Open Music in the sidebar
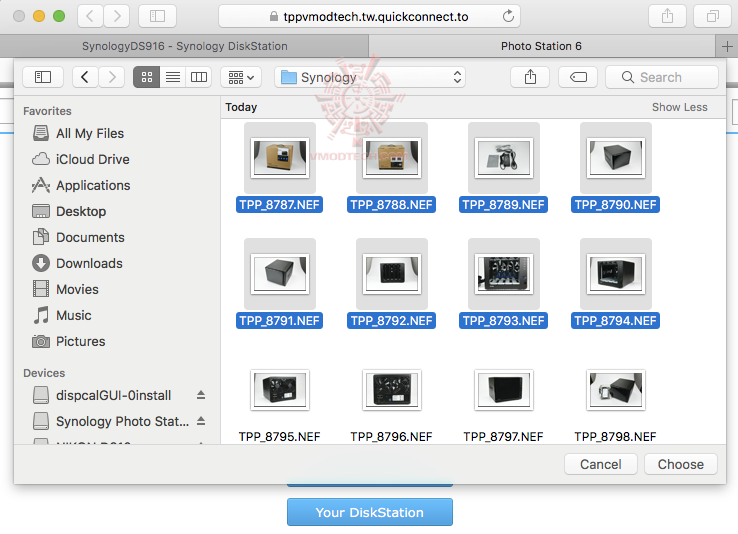This screenshot has height=534, width=738. coord(62,315)
